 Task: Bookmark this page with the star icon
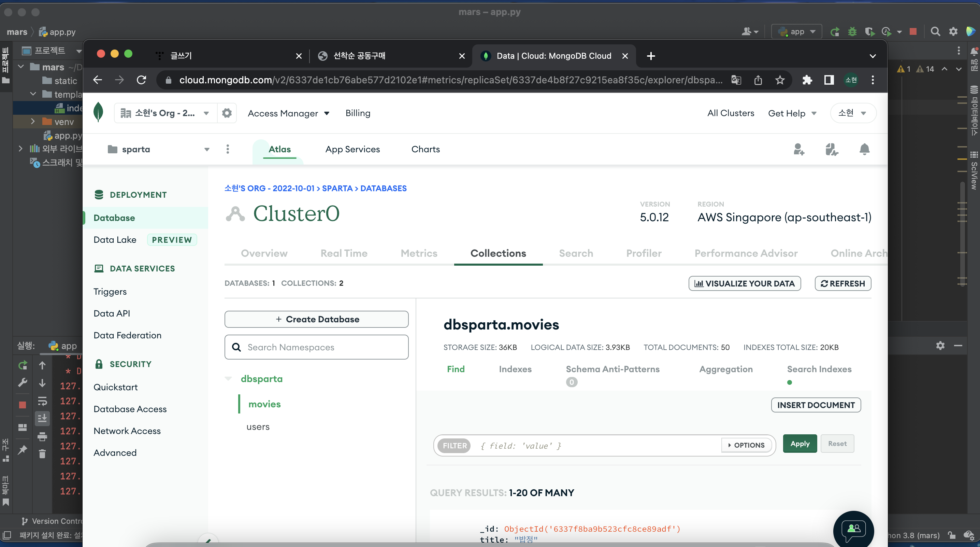click(x=780, y=80)
